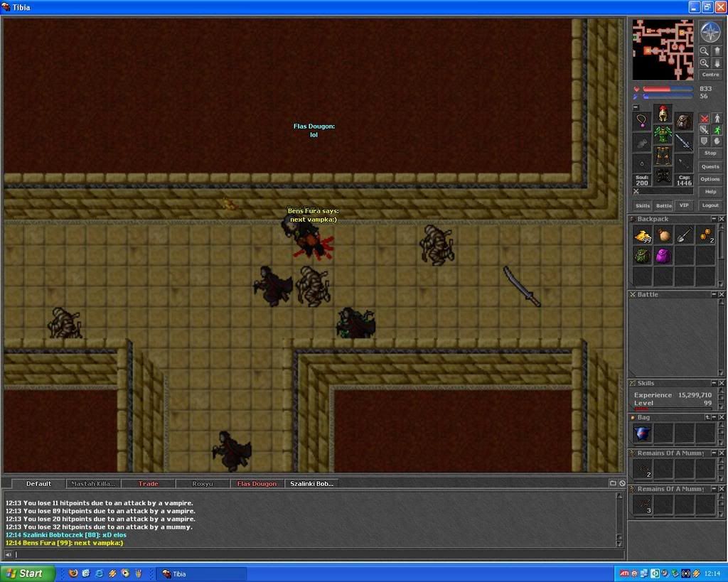The image size is (728, 582).
Task: Click the red hitpoints bar
Action: click(668, 89)
